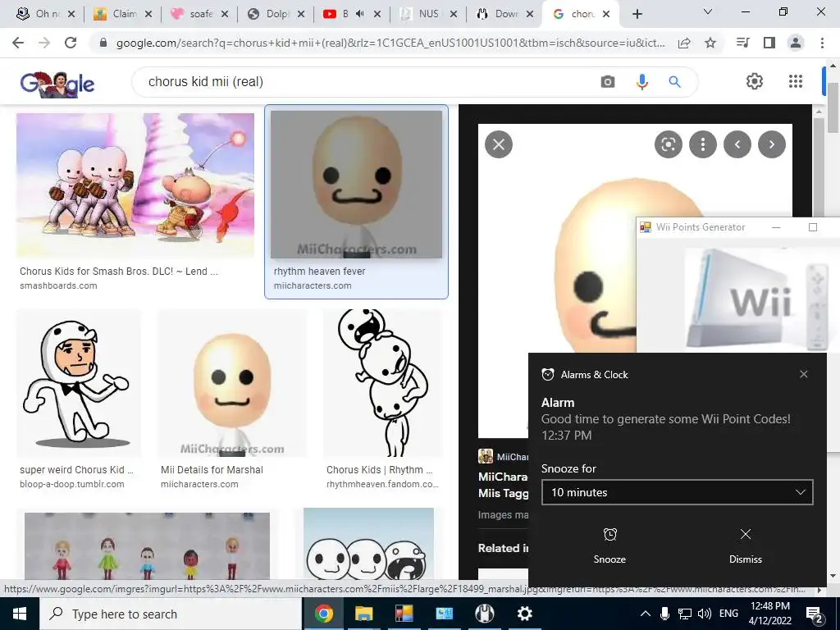Click the taskbar 'Type here to search' box
The image size is (840, 630).
pyautogui.click(x=171, y=614)
